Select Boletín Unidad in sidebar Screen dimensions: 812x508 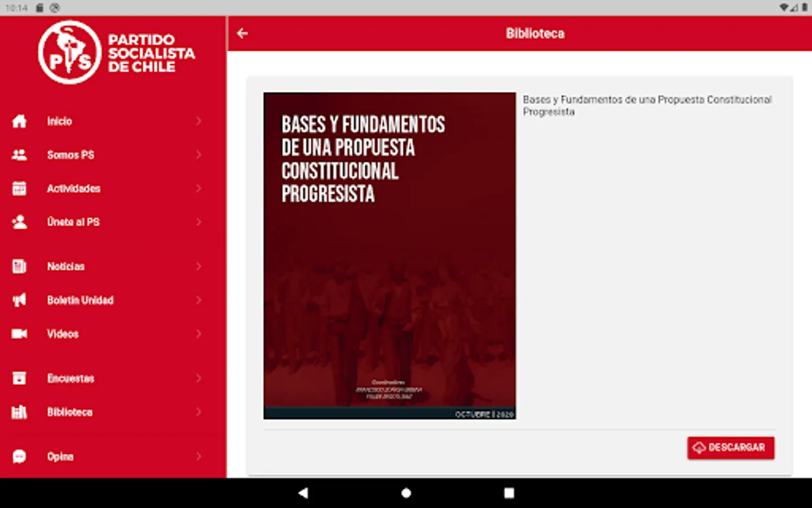113,300
